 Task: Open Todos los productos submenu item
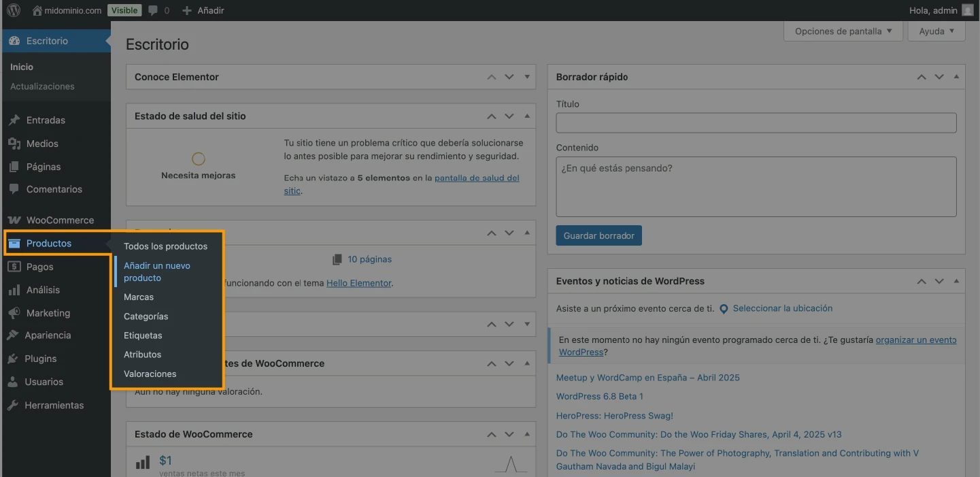click(x=165, y=246)
